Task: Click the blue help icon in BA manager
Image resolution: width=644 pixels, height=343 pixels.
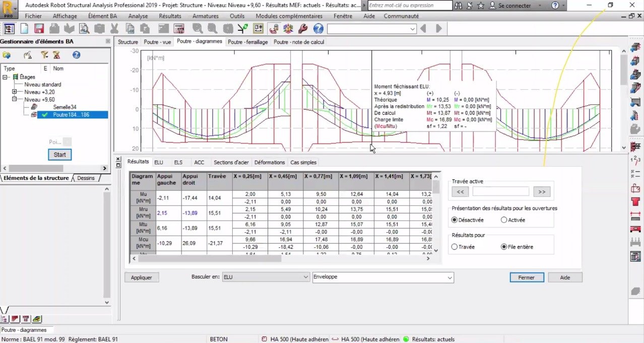Action: (76, 55)
